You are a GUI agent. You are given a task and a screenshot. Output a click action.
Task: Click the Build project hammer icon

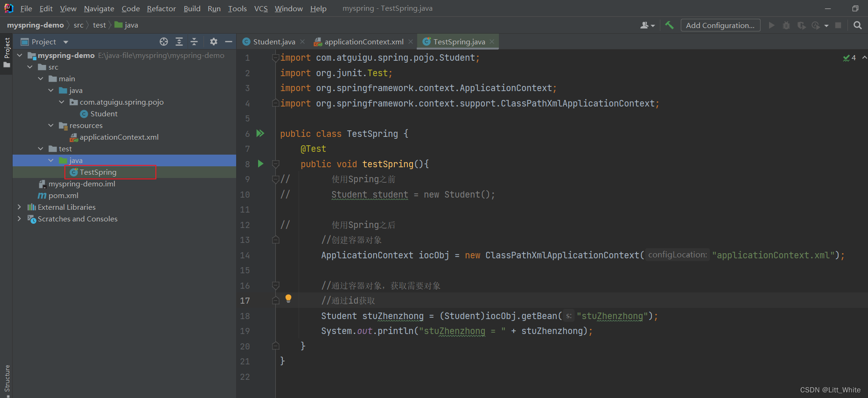669,25
